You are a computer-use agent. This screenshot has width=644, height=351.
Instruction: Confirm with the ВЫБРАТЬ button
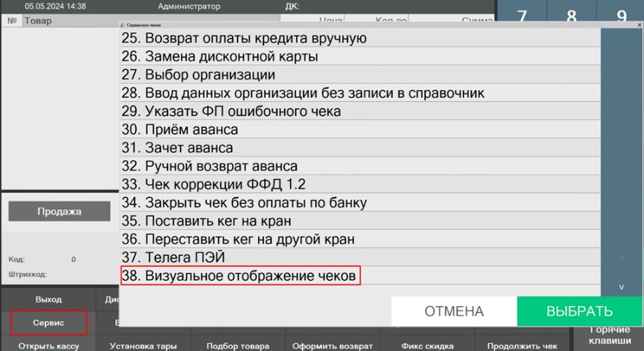[x=579, y=311]
